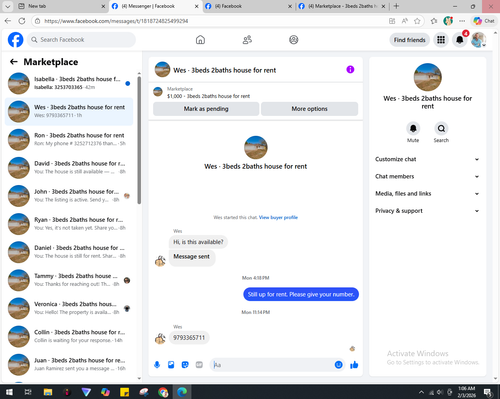Expand Customize chat section
Screen dimensions: 500x399
tap(427, 159)
